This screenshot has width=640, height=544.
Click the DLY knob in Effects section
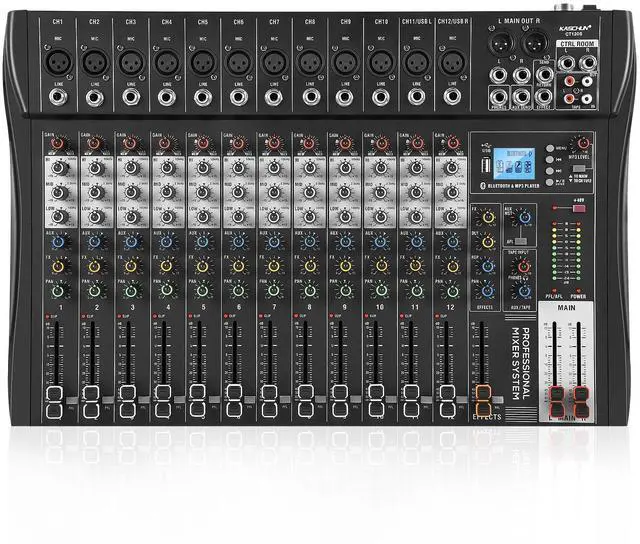tap(488, 242)
